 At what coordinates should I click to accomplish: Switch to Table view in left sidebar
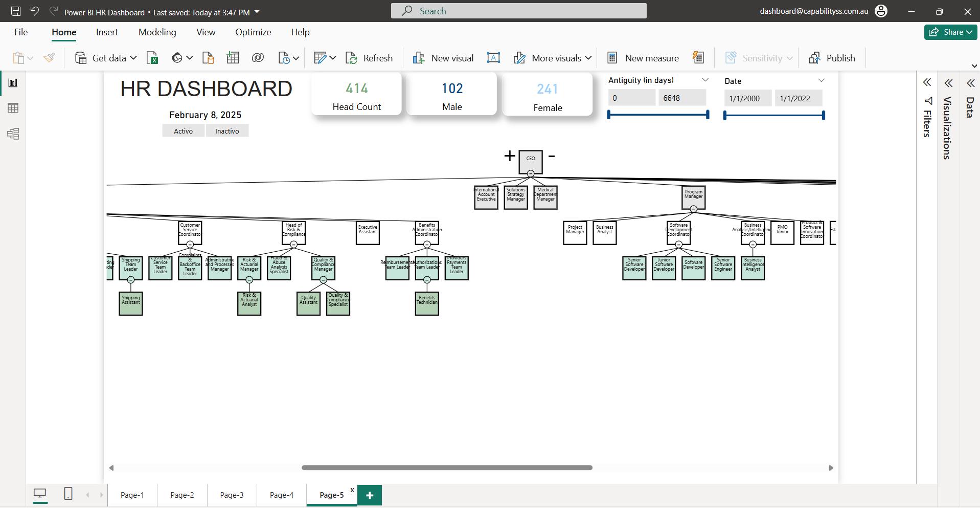click(13, 108)
